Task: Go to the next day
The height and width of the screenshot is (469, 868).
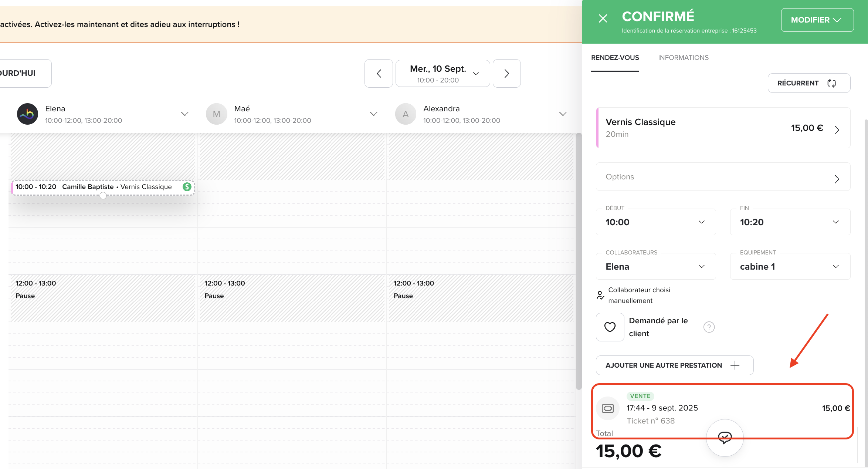Action: pos(506,74)
